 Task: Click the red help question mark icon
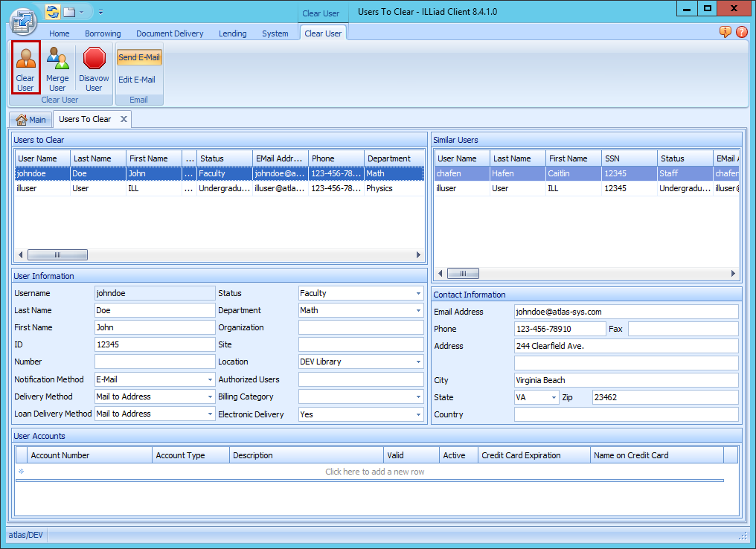coord(741,32)
